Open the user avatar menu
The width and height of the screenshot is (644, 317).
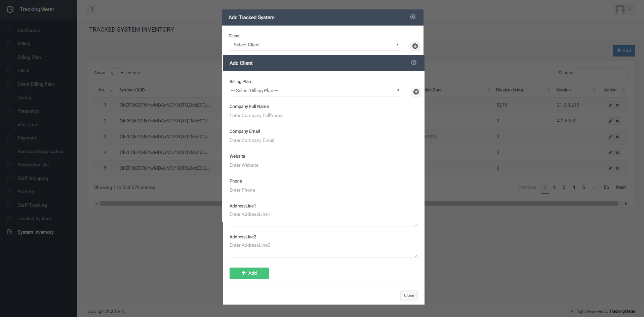pos(624,9)
